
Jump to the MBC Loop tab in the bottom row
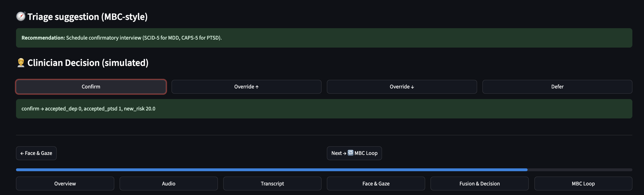coord(583,184)
